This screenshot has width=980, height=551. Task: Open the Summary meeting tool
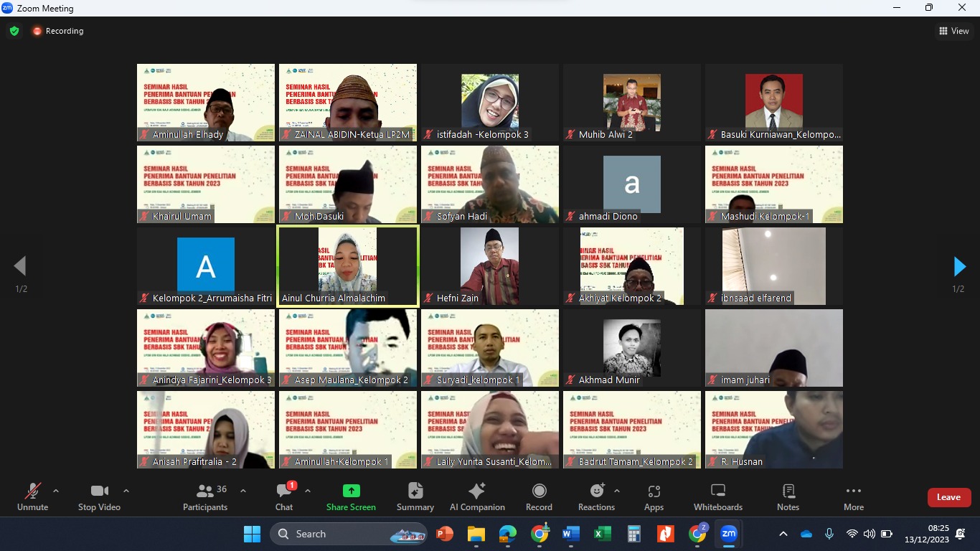415,496
